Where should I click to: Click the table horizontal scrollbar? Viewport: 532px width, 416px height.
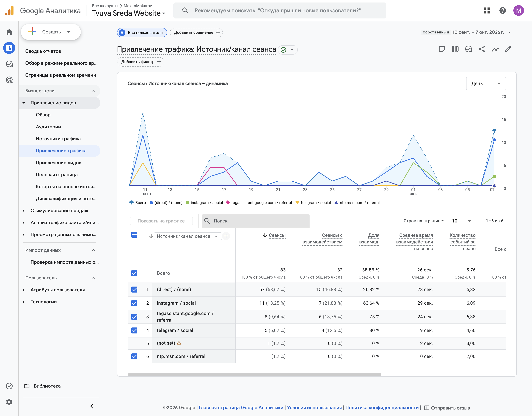pyautogui.click(x=255, y=374)
